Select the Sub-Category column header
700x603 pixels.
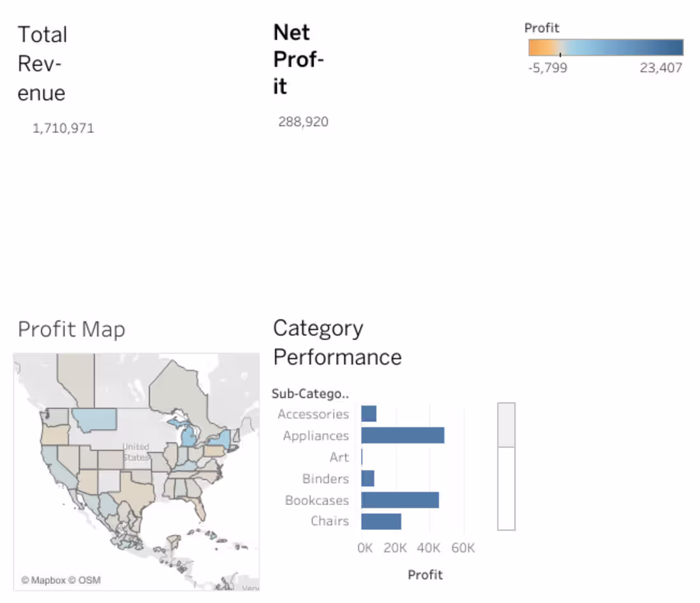point(311,394)
